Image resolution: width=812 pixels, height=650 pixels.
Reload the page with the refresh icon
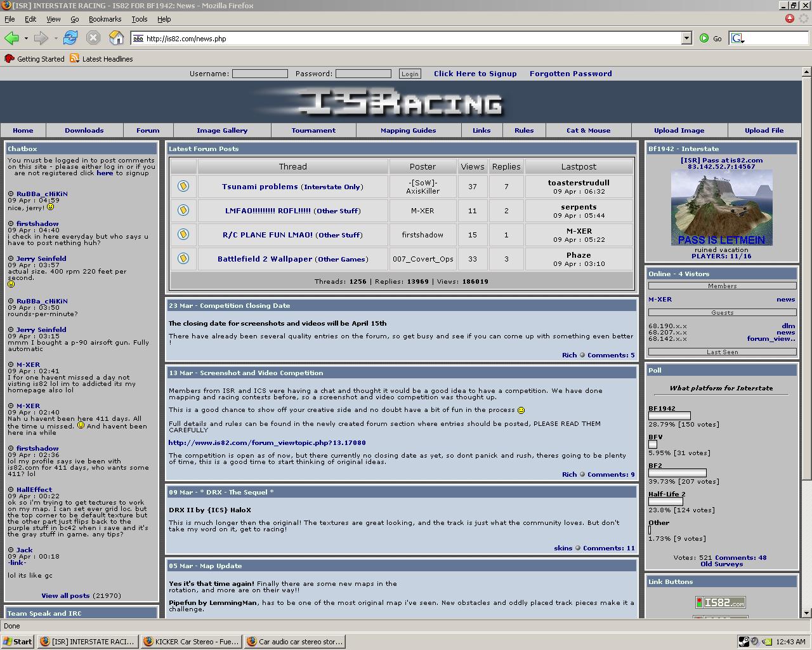pyautogui.click(x=70, y=38)
